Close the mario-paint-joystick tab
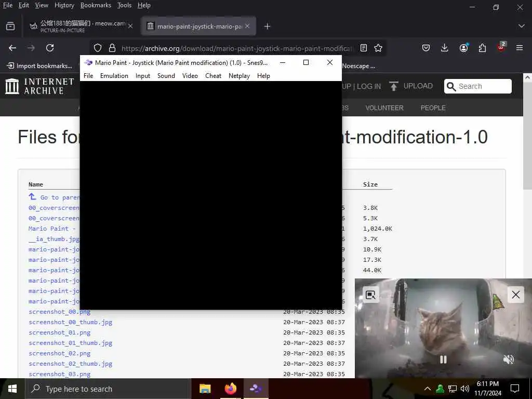The height and width of the screenshot is (399, 532). (x=247, y=26)
